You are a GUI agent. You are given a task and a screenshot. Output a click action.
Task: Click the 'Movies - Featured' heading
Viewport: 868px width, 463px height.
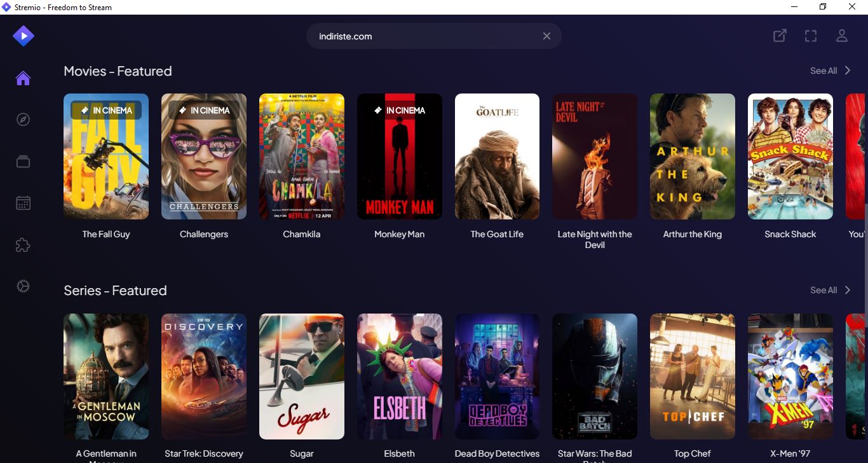click(x=118, y=71)
